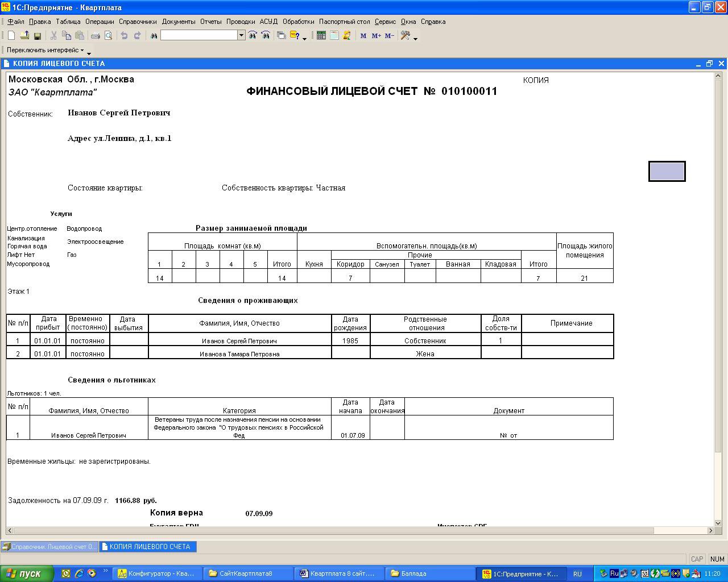Open the Calendar icon in toolbar
The image size is (728, 582).
pyautogui.click(x=334, y=36)
